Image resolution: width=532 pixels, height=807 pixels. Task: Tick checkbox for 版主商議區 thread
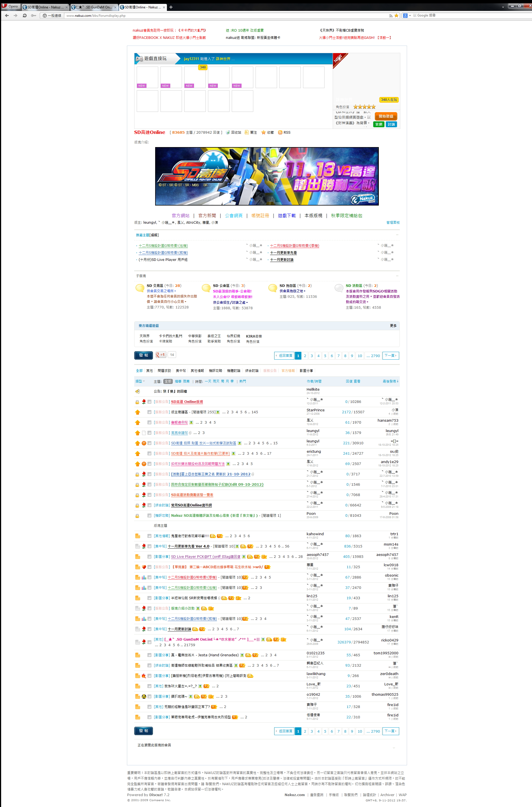pyautogui.click(x=149, y=412)
